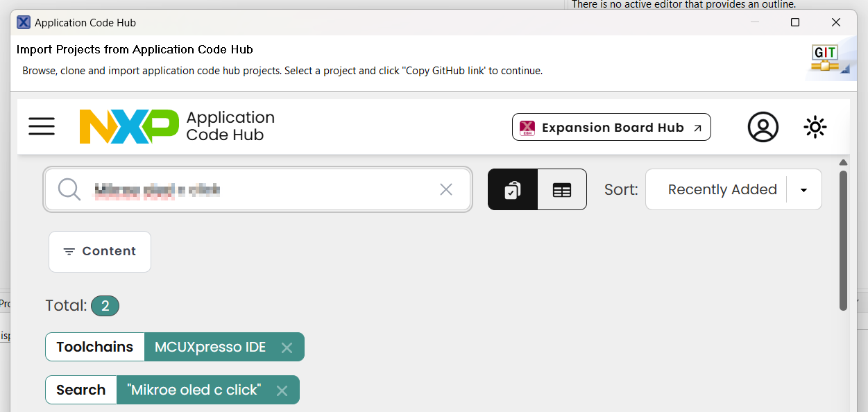Click the Application Code Hub window icon
Screen dimensions: 868x412
[x=24, y=23]
